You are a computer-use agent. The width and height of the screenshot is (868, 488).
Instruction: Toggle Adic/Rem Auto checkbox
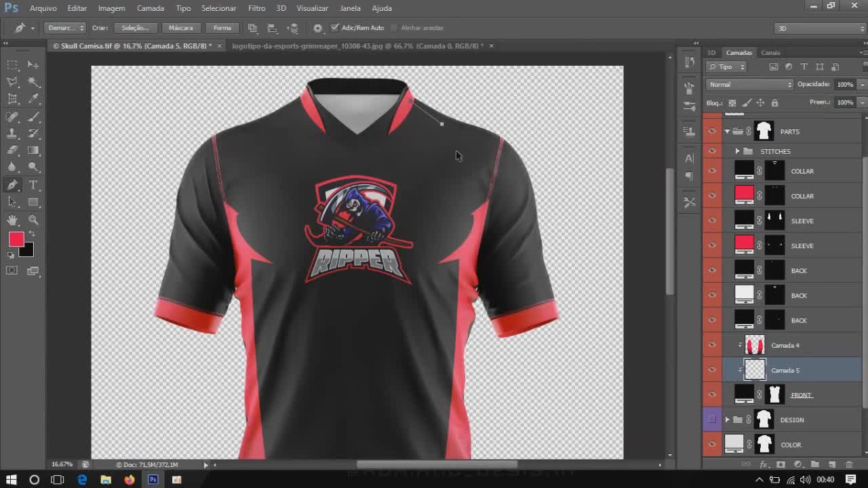coord(335,28)
